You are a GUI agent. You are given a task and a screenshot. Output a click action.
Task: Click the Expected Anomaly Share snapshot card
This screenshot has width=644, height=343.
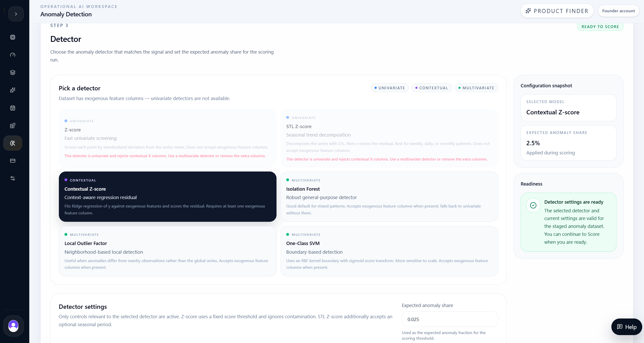tap(568, 143)
